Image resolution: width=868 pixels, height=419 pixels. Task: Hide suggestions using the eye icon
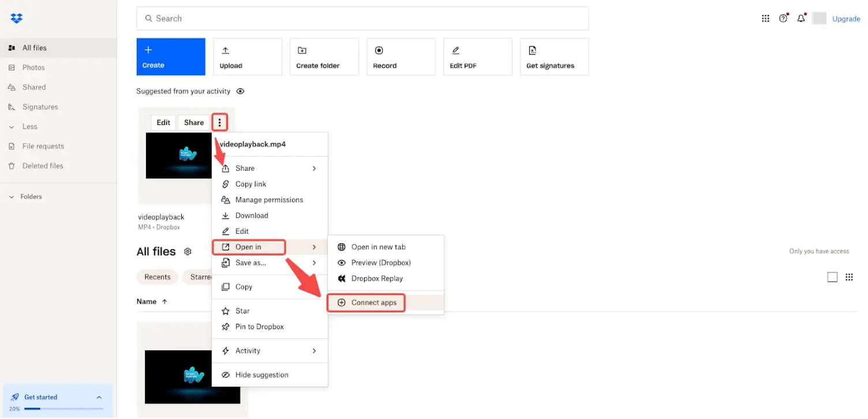pos(240,91)
